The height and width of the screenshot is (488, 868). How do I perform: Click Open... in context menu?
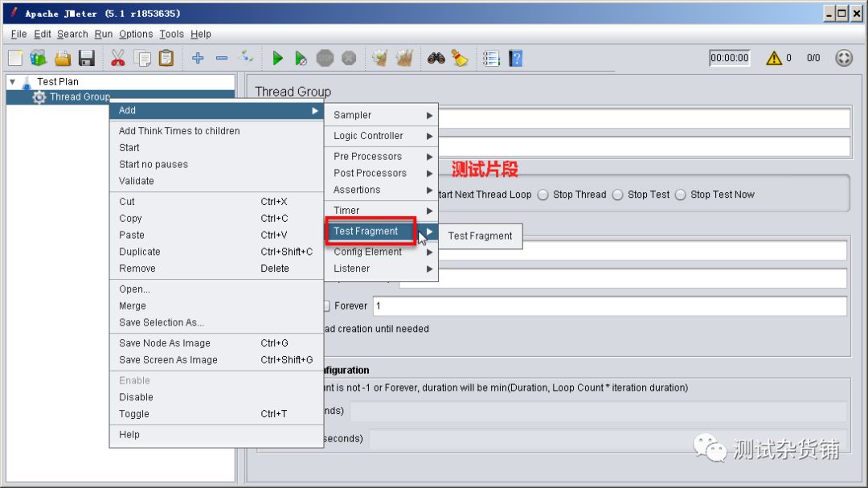pos(216,289)
